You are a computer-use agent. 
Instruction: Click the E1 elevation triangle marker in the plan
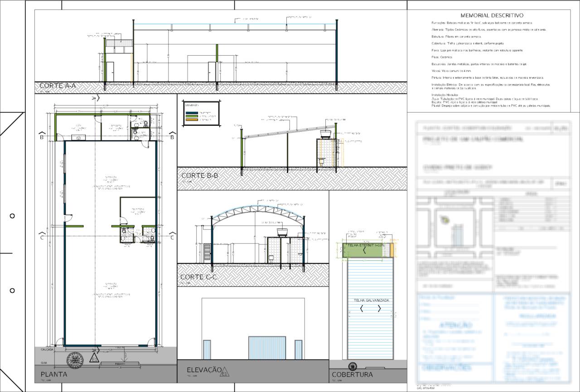pos(94,359)
